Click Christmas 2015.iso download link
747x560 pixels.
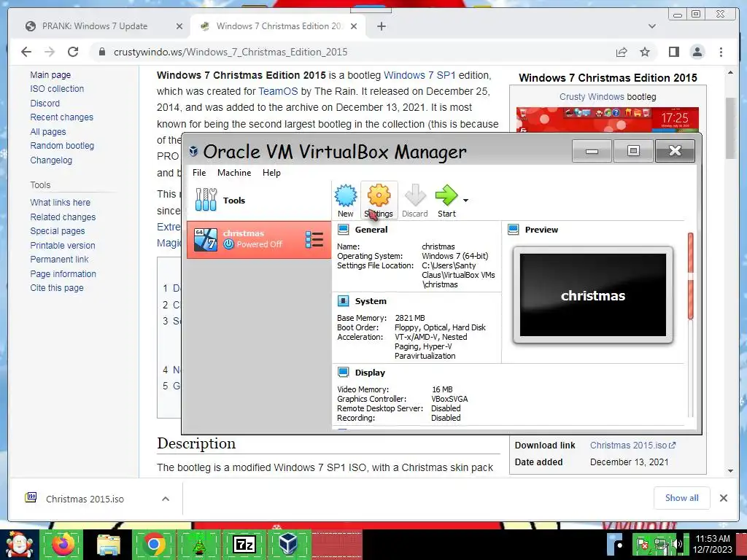tap(632, 446)
